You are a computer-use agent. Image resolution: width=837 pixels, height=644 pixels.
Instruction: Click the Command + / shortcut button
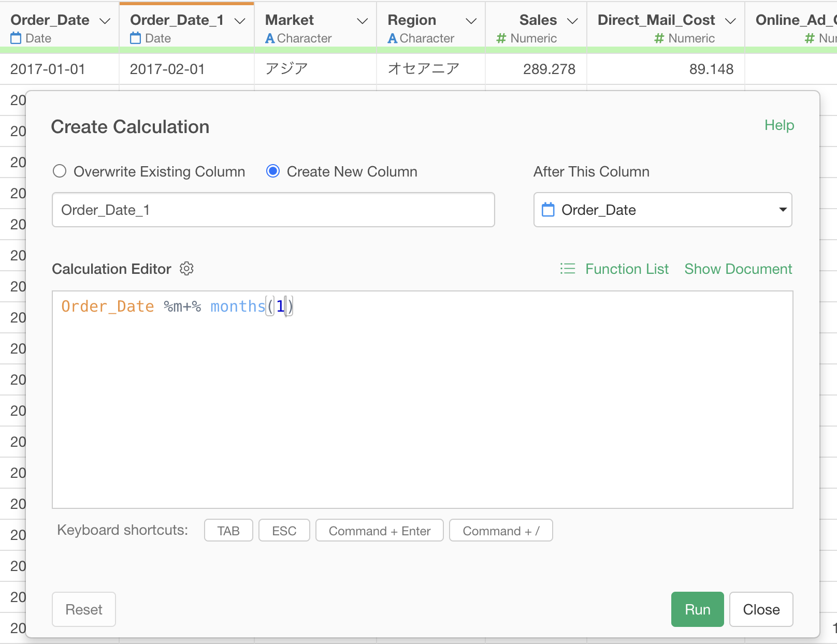point(501,531)
